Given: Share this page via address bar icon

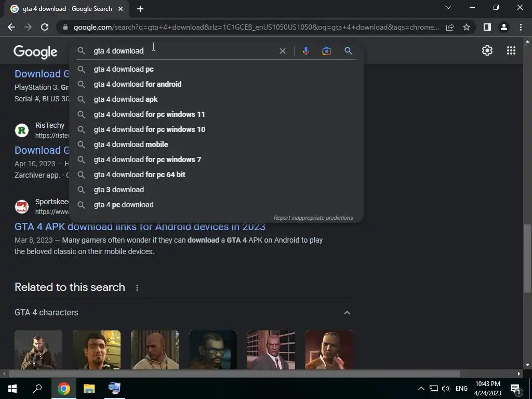Looking at the screenshot, I should (450, 27).
